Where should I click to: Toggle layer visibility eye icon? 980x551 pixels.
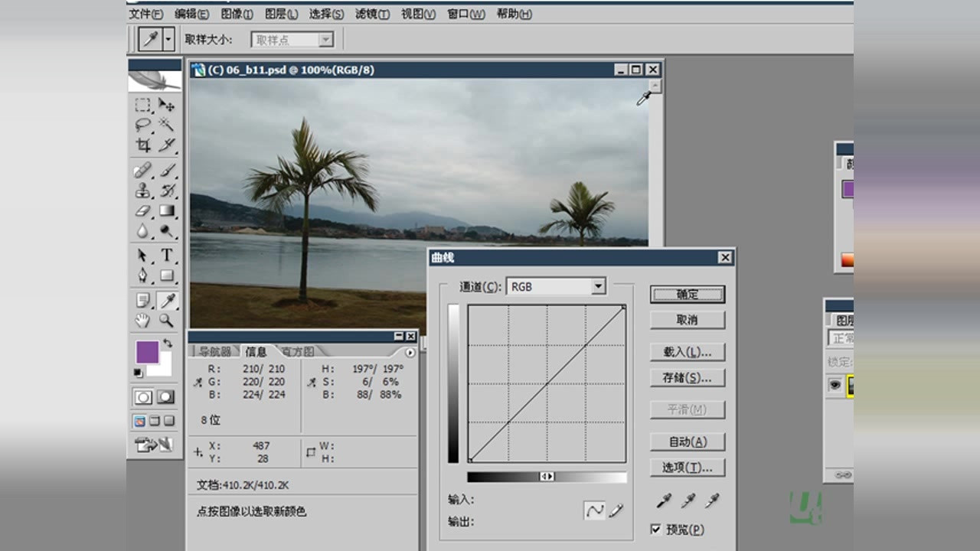pos(835,386)
